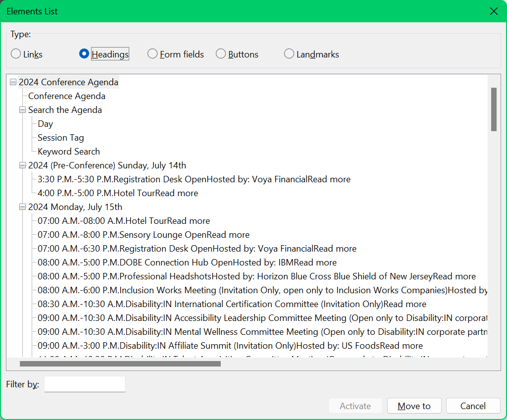Select the 2024 Conference Agenda heading

(68, 82)
